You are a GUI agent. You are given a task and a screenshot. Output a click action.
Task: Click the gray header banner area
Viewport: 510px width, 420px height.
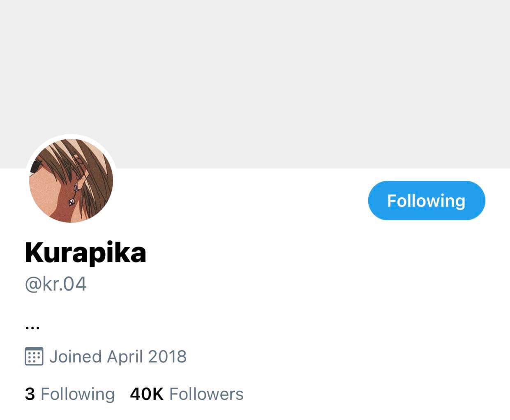255,74
